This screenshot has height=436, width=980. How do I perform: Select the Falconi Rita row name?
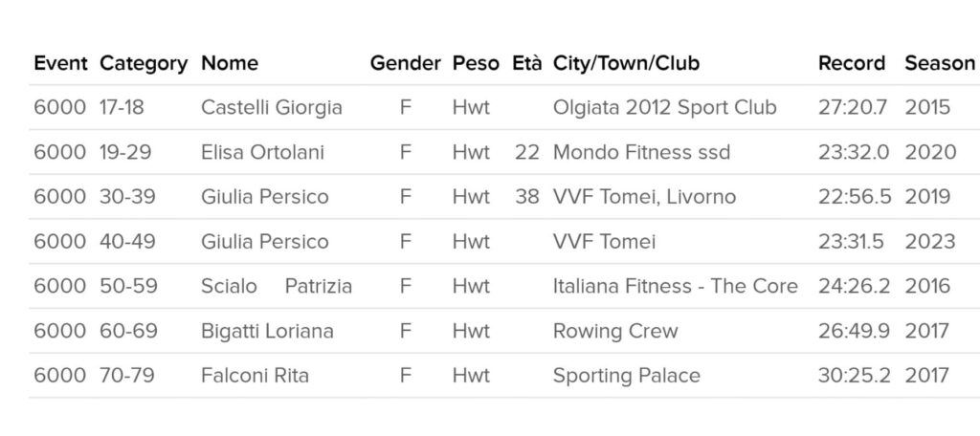click(255, 376)
